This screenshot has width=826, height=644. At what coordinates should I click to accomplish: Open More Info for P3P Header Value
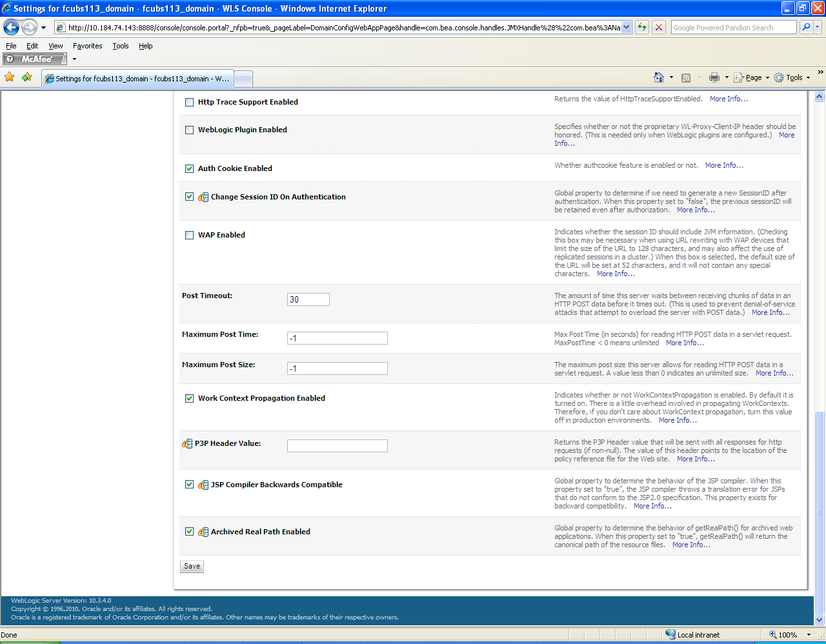(696, 459)
